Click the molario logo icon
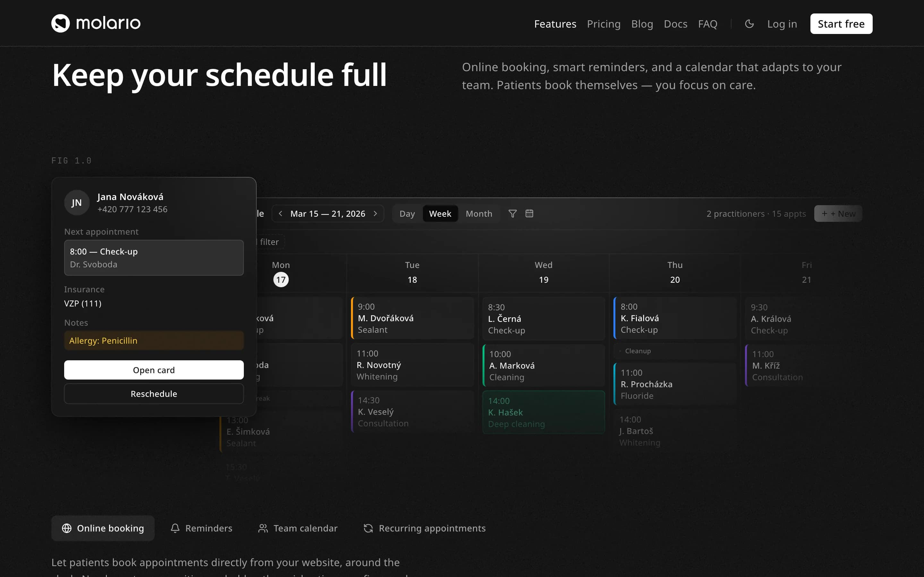The width and height of the screenshot is (924, 577). [60, 23]
